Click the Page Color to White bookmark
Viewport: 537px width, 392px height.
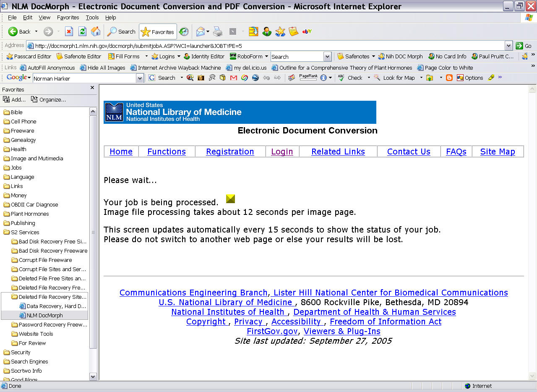click(x=445, y=68)
